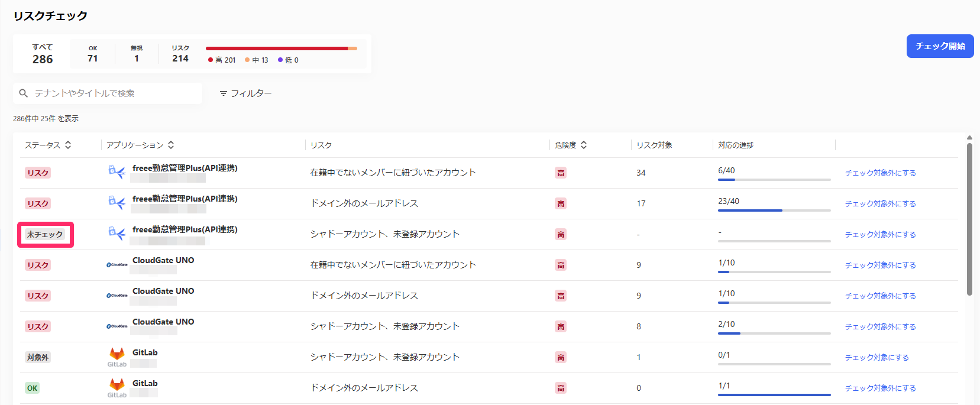Select the すべて 286 summary tab

(x=43, y=54)
